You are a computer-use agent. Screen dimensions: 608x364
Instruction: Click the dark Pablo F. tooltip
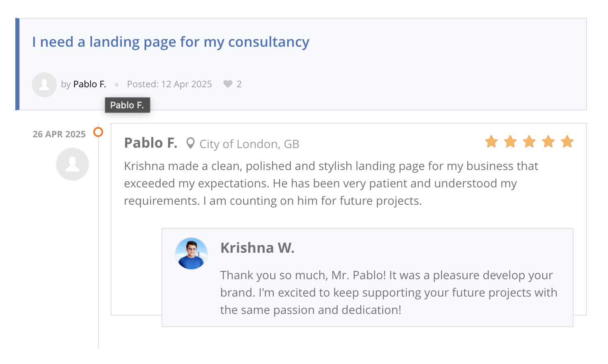[x=127, y=105]
